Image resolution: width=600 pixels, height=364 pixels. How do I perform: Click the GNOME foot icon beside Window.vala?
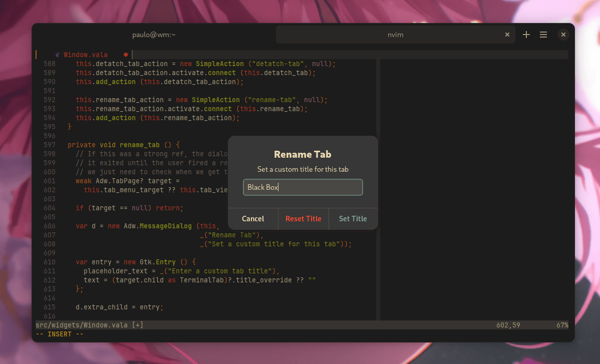(57, 55)
